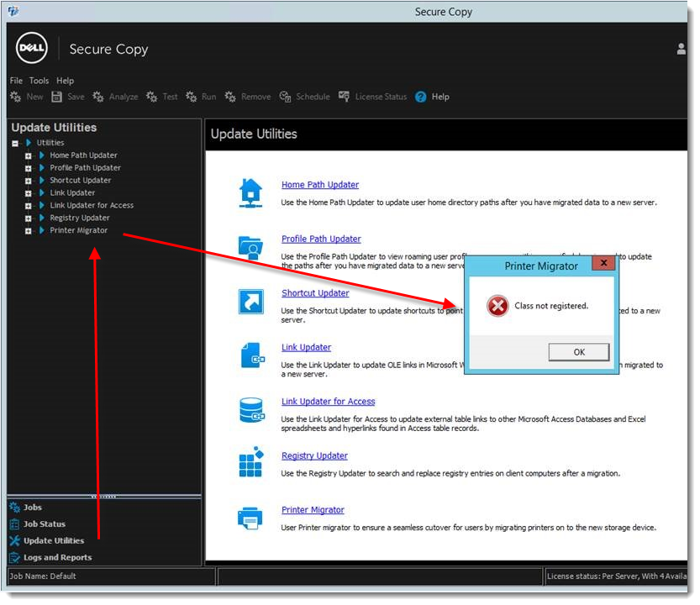
Task: Open the Logs and Reports pane
Action: point(57,557)
